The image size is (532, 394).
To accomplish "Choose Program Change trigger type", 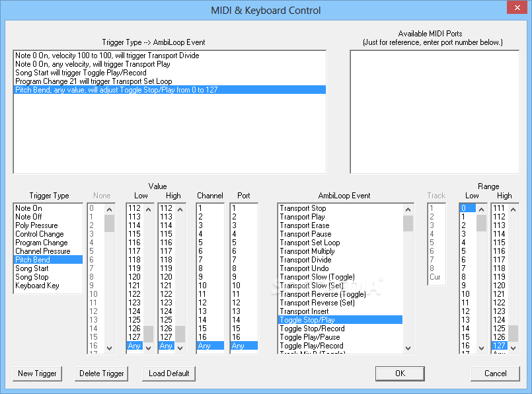I will (x=48, y=243).
